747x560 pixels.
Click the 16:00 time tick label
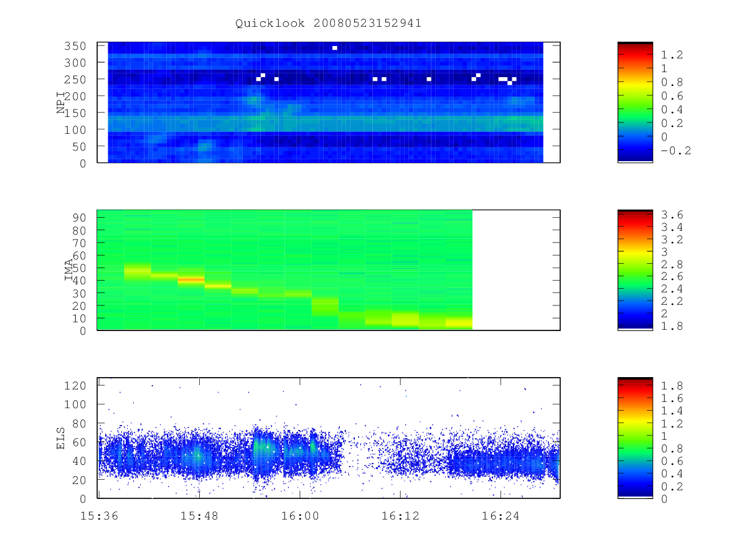point(299,516)
